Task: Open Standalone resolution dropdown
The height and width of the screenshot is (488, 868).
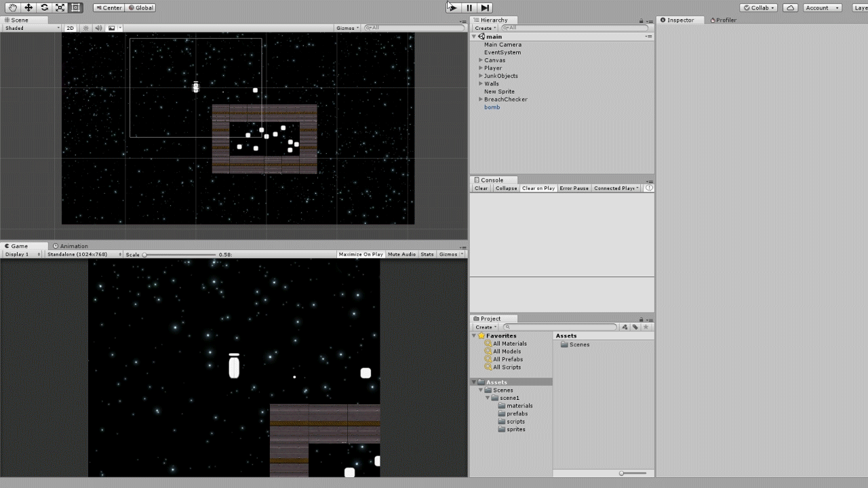Action: (x=84, y=254)
